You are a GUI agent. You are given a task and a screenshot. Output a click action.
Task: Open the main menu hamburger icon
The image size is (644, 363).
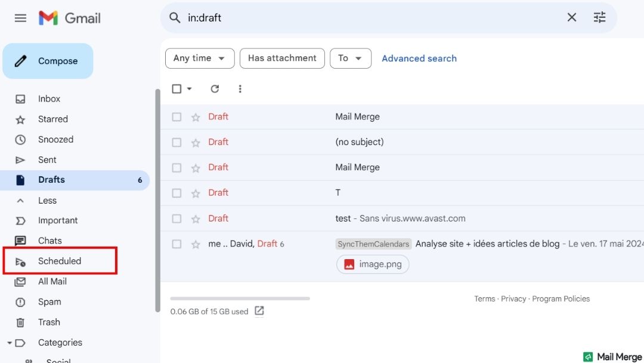point(20,18)
